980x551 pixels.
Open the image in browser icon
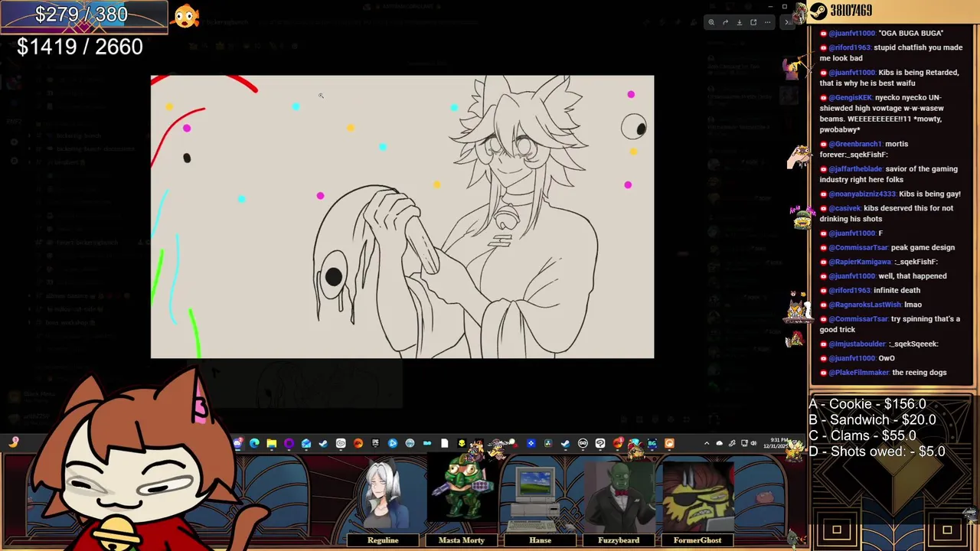[x=753, y=22]
